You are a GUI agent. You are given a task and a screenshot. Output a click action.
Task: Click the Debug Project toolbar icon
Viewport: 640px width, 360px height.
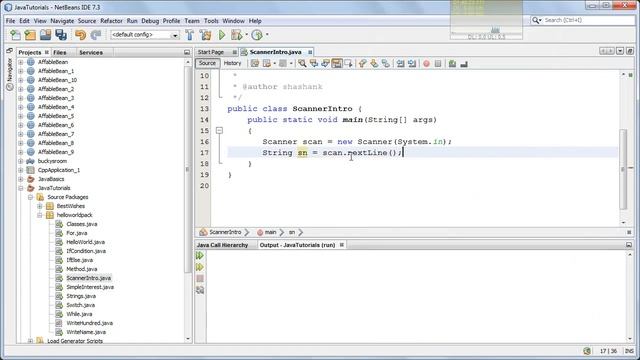tap(236, 35)
